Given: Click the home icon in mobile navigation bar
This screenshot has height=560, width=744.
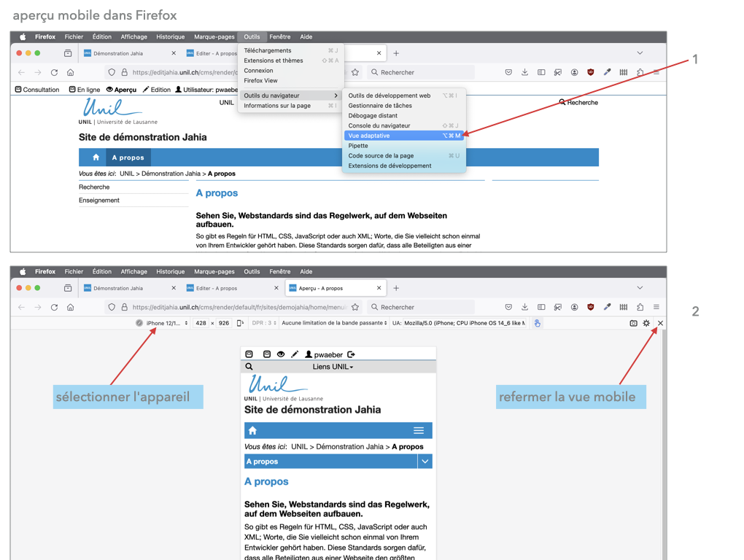Looking at the screenshot, I should [252, 431].
